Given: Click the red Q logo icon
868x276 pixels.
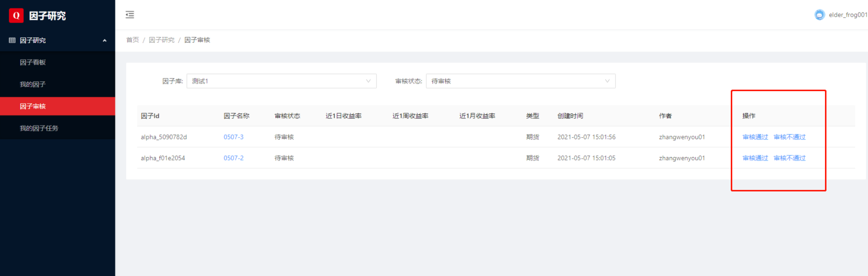Looking at the screenshot, I should tap(16, 16).
